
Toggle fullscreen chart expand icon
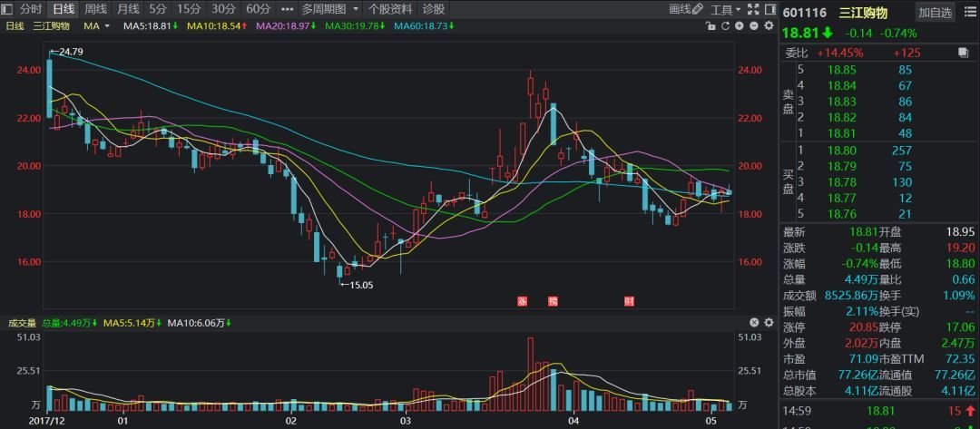754,9
